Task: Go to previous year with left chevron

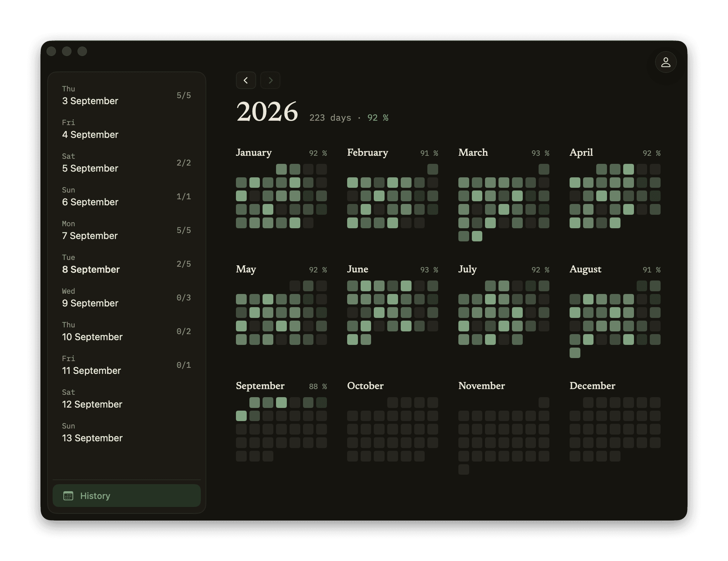Action: tap(246, 80)
